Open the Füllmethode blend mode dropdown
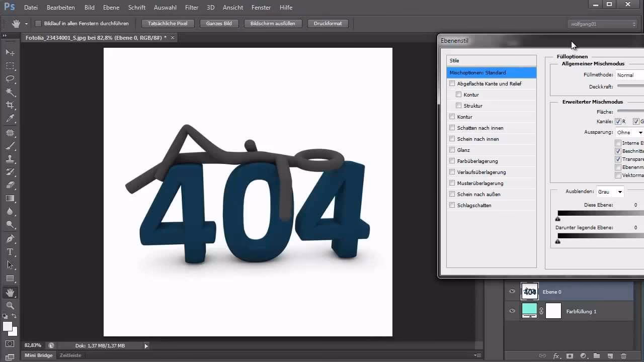The width and height of the screenshot is (644, 362). pos(630,75)
